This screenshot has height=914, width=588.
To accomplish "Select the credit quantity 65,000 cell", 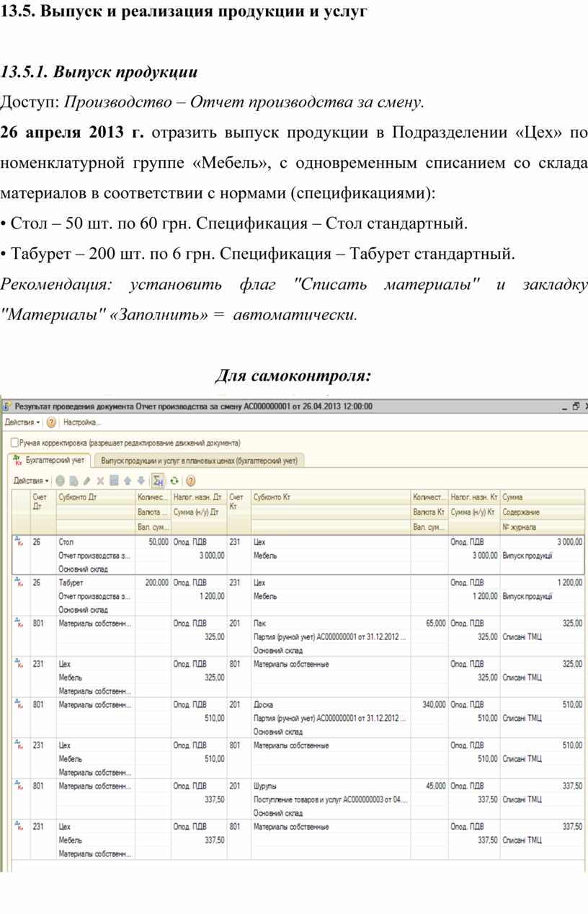I will pyautogui.click(x=429, y=623).
